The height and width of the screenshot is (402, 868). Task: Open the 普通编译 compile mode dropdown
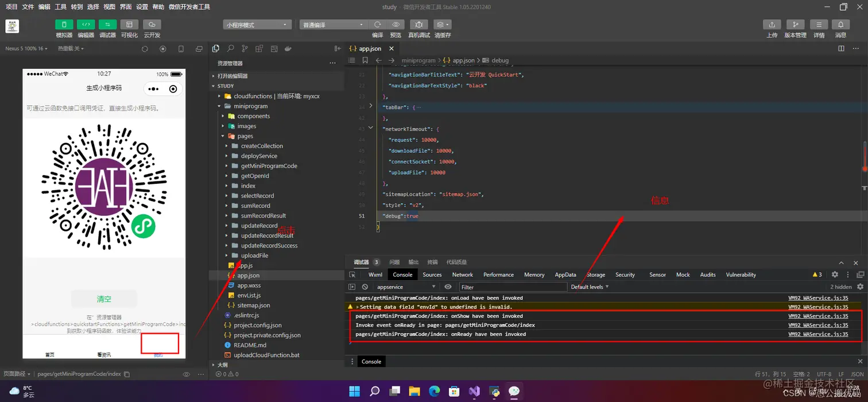coord(333,25)
